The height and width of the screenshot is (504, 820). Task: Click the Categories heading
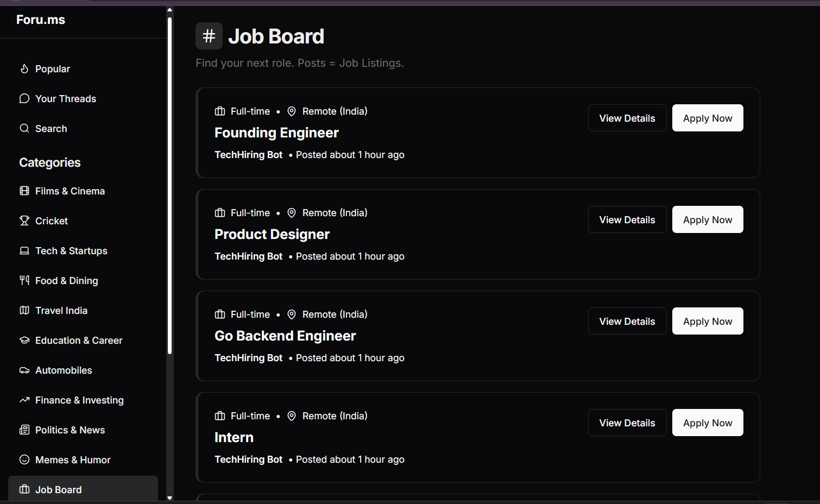point(50,163)
